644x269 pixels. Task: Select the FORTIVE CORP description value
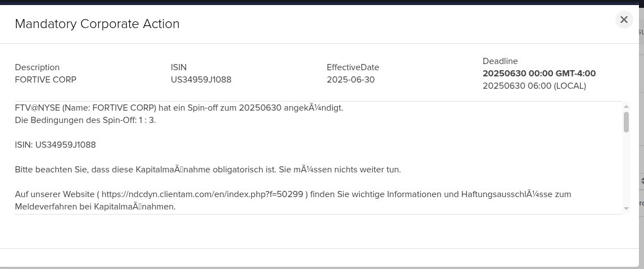click(46, 80)
